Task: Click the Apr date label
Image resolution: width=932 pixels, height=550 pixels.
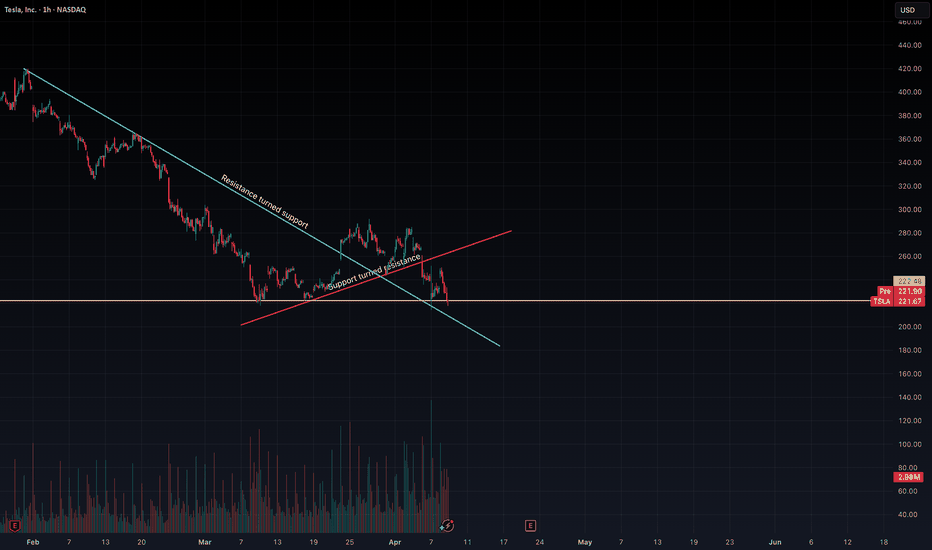Action: 395,542
